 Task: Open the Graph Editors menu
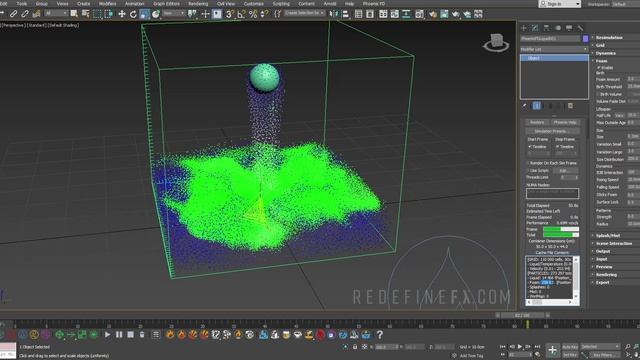166,4
